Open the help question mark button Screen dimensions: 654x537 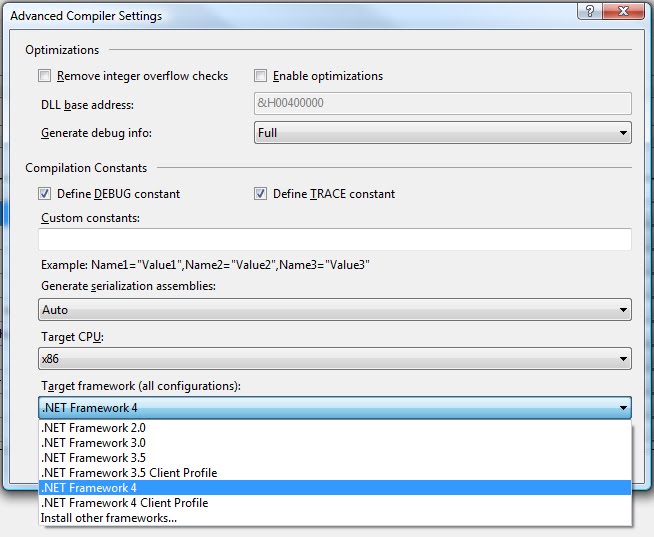[590, 11]
